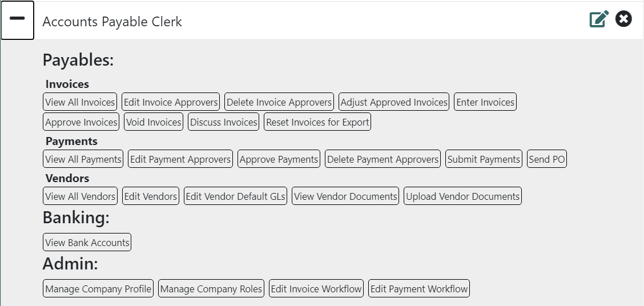Select Reset Invoices for Export
Screen dimensions: 644x306
(317, 122)
